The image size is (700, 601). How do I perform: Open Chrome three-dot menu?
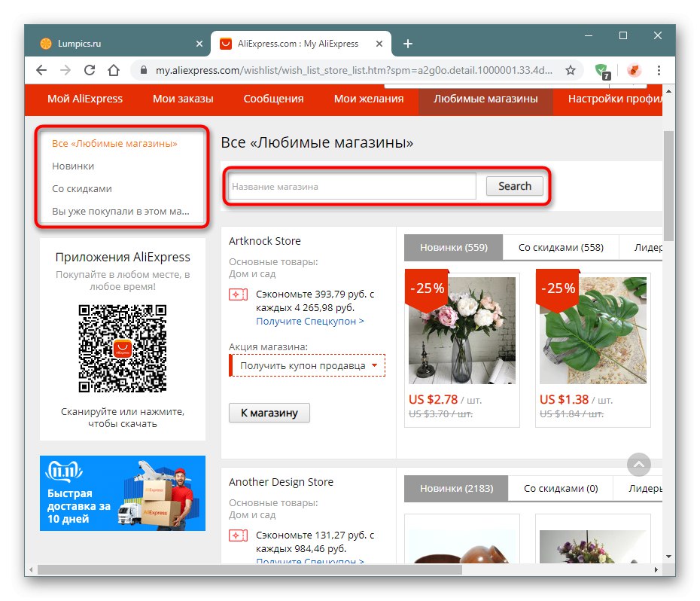click(659, 70)
